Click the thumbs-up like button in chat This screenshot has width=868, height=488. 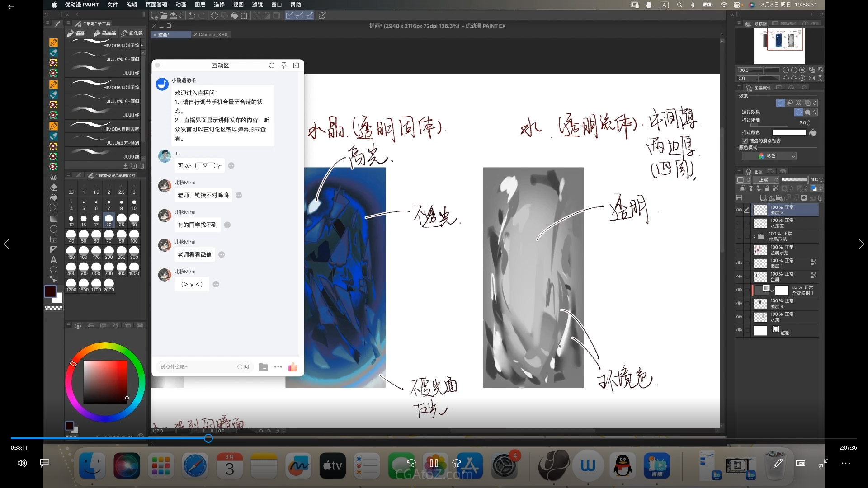[x=292, y=367]
